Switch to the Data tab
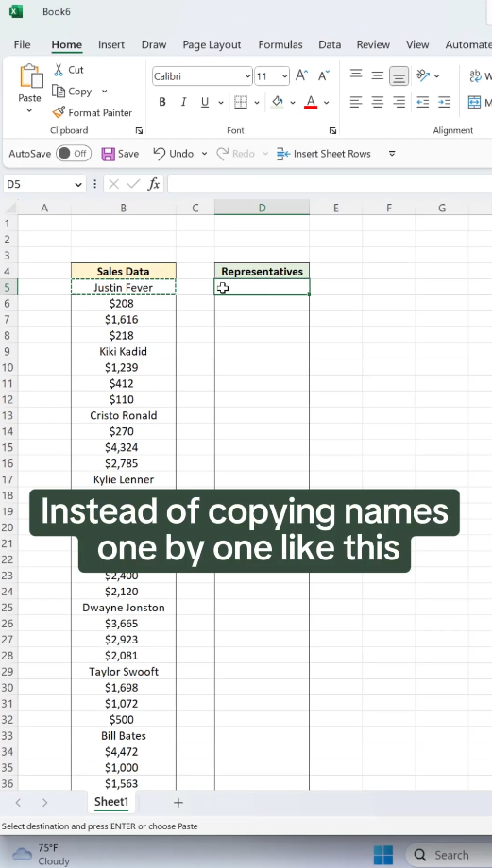Image resolution: width=492 pixels, height=868 pixels. 330,45
